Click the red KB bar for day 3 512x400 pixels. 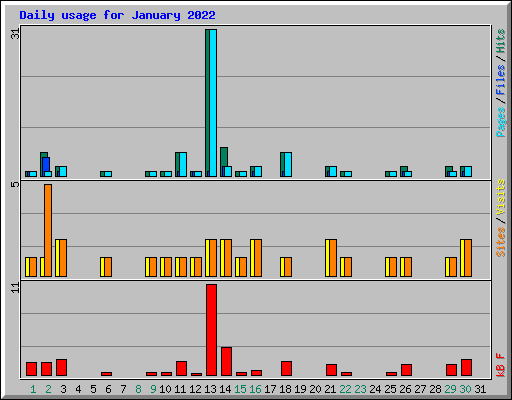pos(61,368)
